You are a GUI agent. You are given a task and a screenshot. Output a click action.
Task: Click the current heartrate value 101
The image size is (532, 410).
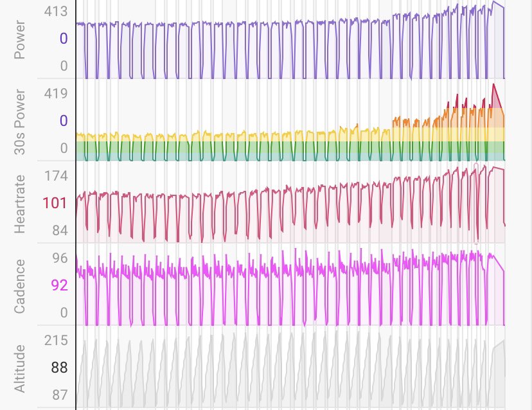tap(55, 203)
